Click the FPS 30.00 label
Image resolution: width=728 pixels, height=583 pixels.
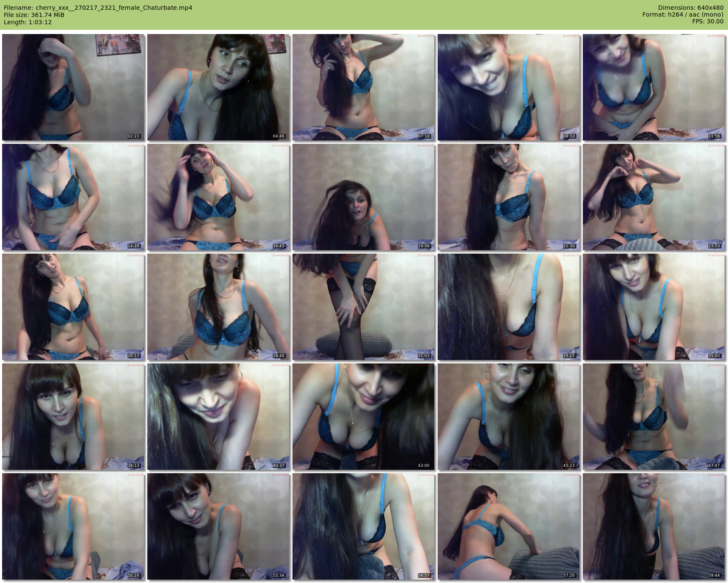coord(708,21)
